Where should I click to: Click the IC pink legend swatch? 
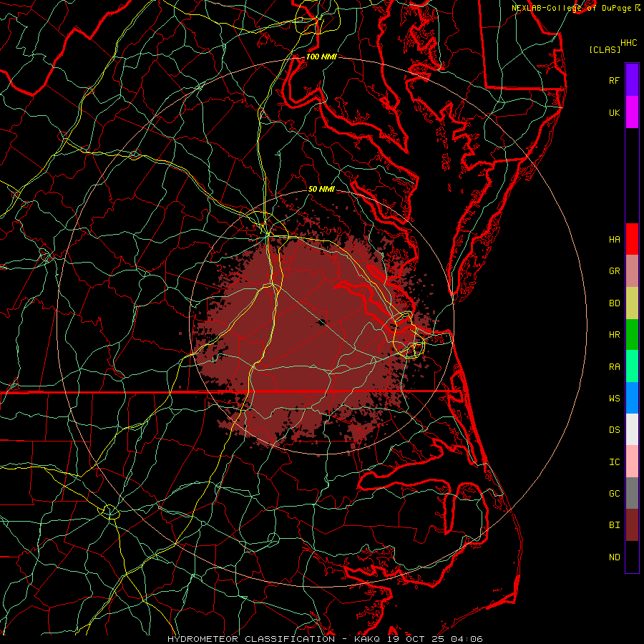coord(632,462)
